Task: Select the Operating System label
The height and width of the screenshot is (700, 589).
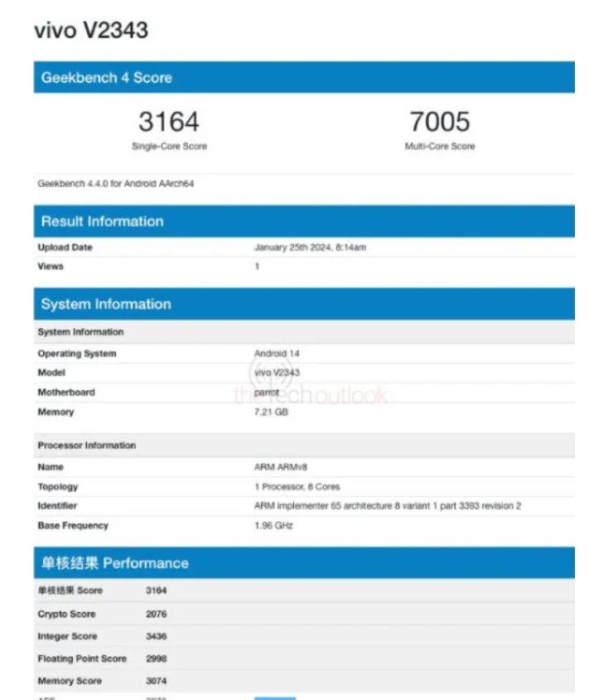Action: point(77,354)
